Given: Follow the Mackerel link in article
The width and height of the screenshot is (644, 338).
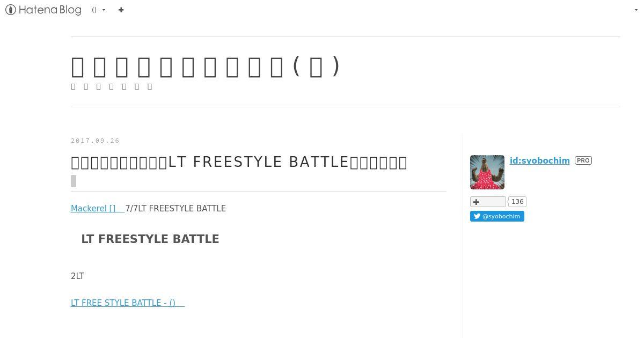Looking at the screenshot, I should click(98, 208).
